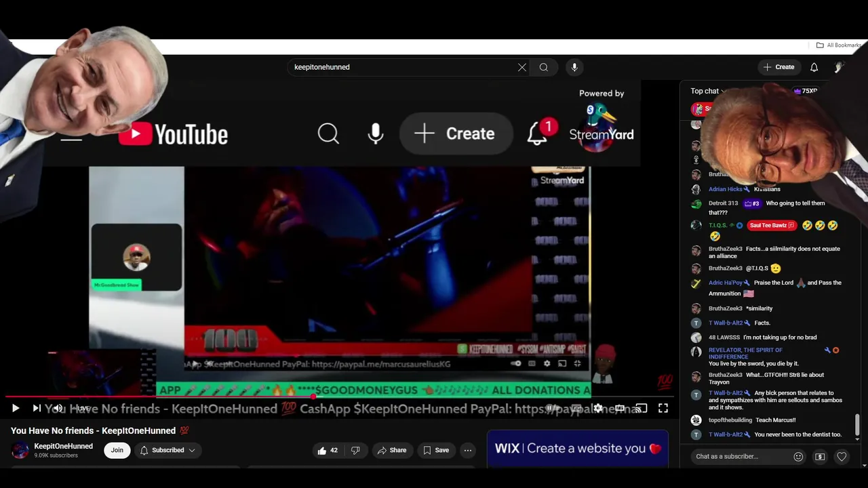Open the Create menu in the top bar
Viewport: 868px width, 488px height.
click(778, 67)
